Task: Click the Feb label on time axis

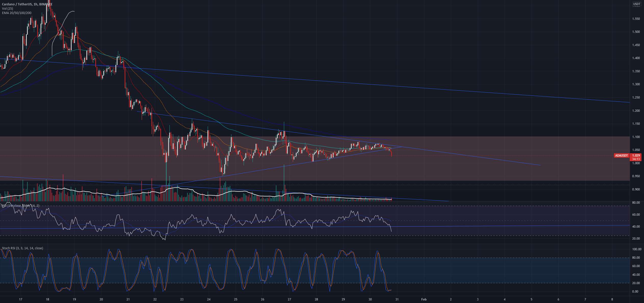Action: pyautogui.click(x=424, y=299)
